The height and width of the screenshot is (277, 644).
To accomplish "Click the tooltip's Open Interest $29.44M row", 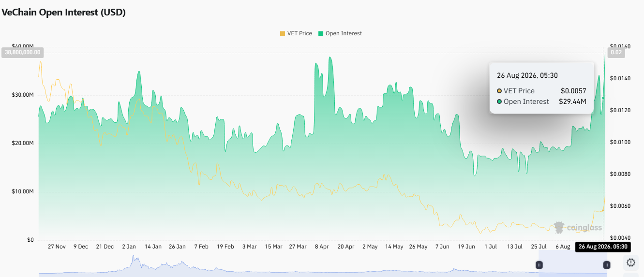I will 541,102.
